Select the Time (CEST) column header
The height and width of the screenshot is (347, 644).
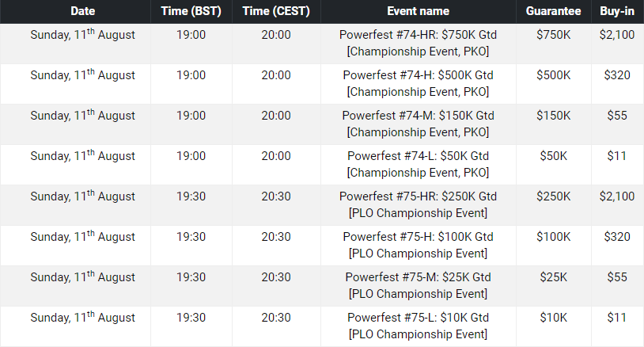(x=276, y=11)
